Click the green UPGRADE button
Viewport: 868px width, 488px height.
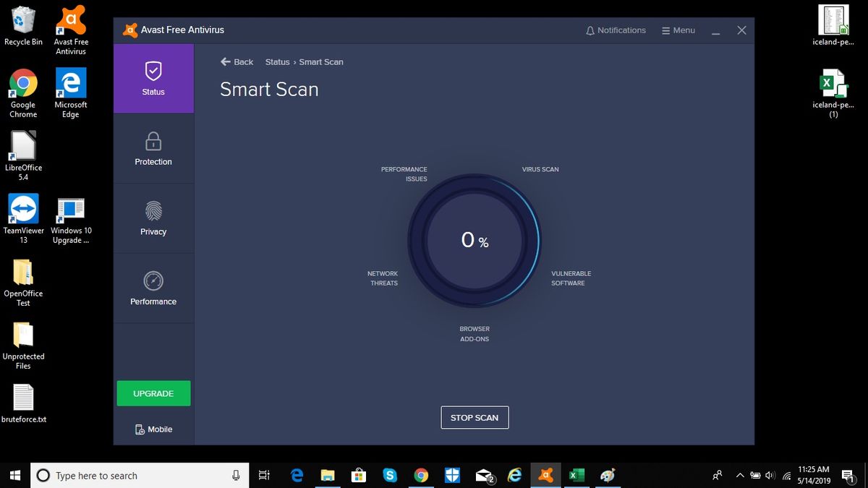point(153,393)
